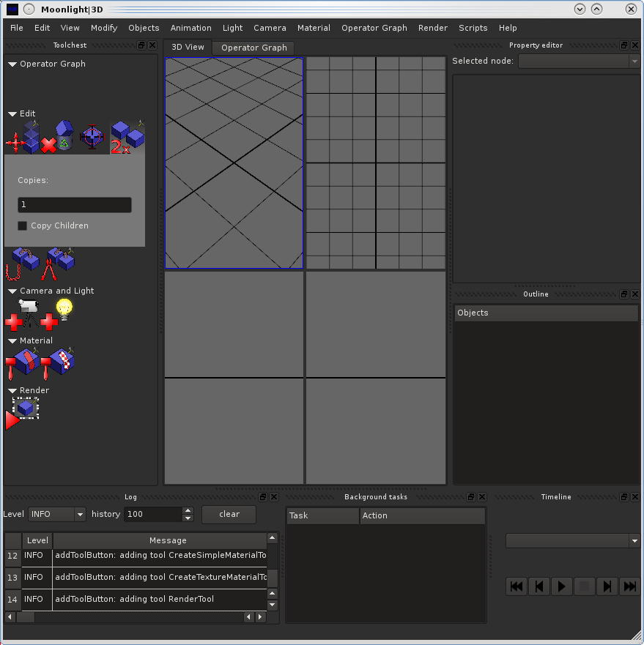Jump to timeline end (fast forward)
The height and width of the screenshot is (645, 644).
pos(629,586)
